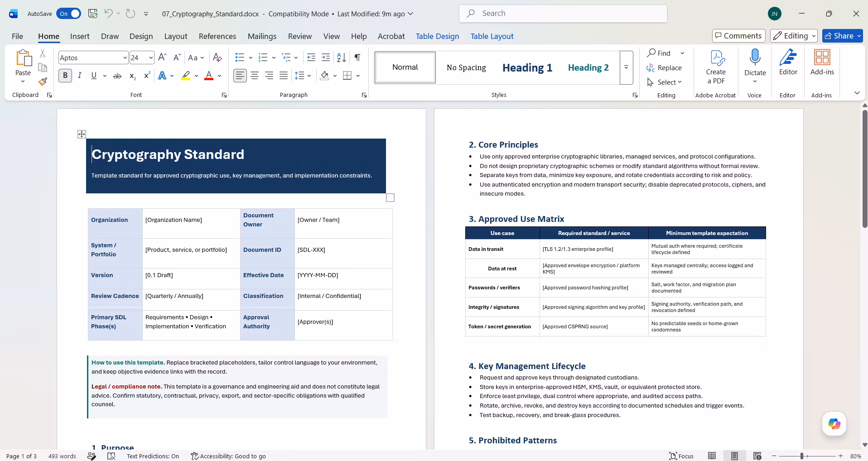Open the Editing mode dropdown
The height and width of the screenshot is (461, 868).
[794, 36]
